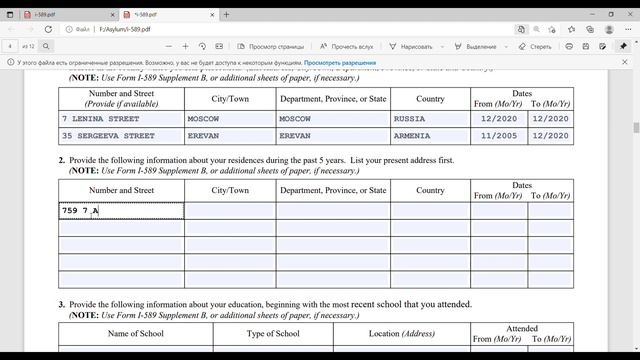Close the active *i-589.pdf tab

coord(212,15)
